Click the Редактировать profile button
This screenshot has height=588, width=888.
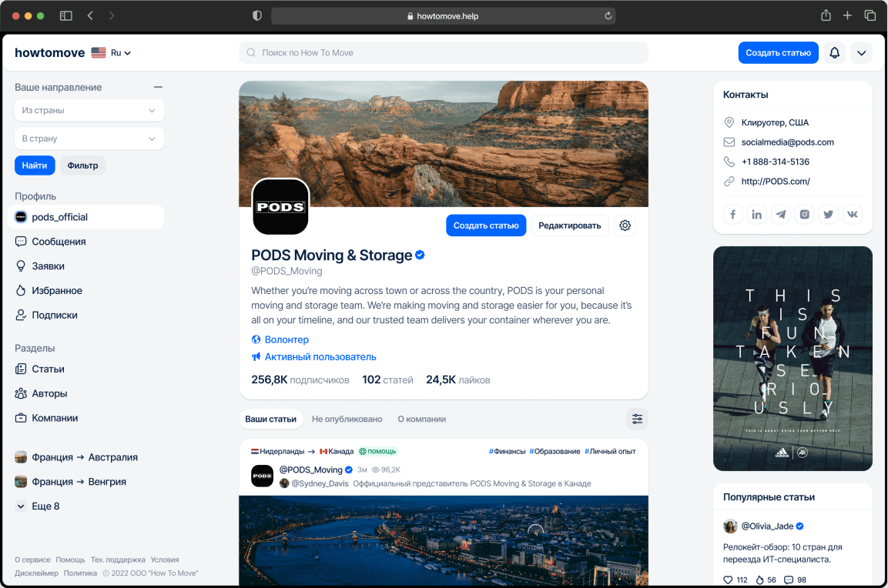[x=570, y=226]
